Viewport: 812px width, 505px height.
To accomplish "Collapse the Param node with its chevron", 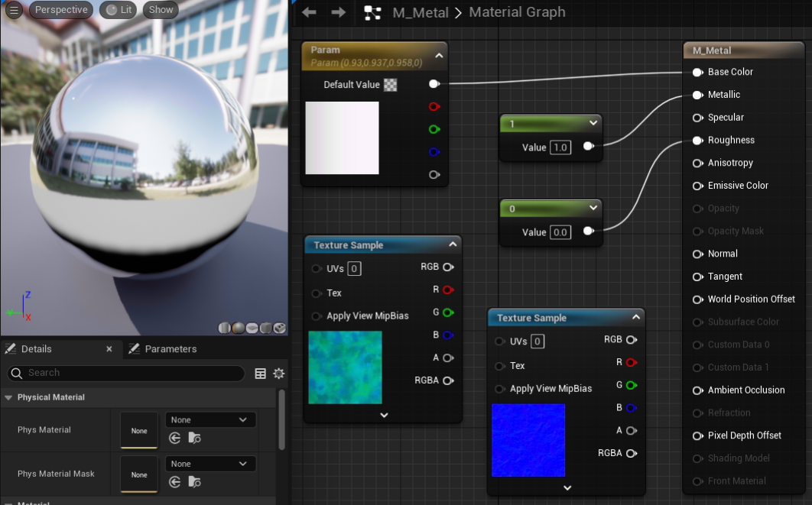I will pos(437,55).
